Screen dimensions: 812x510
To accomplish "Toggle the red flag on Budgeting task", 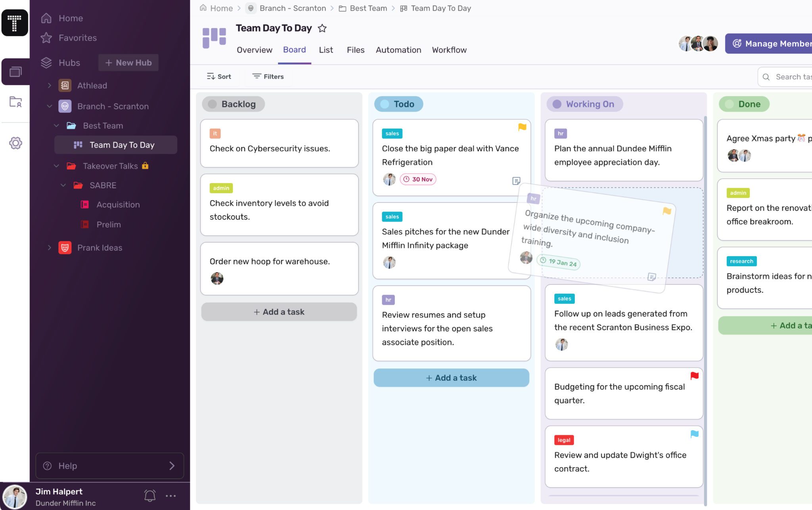I will tap(694, 375).
